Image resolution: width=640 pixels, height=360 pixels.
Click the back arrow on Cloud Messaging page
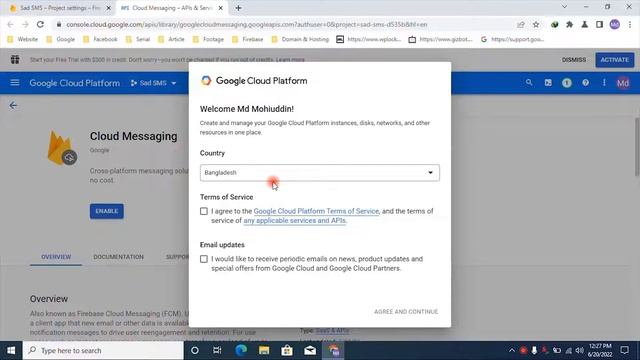[x=13, y=106]
